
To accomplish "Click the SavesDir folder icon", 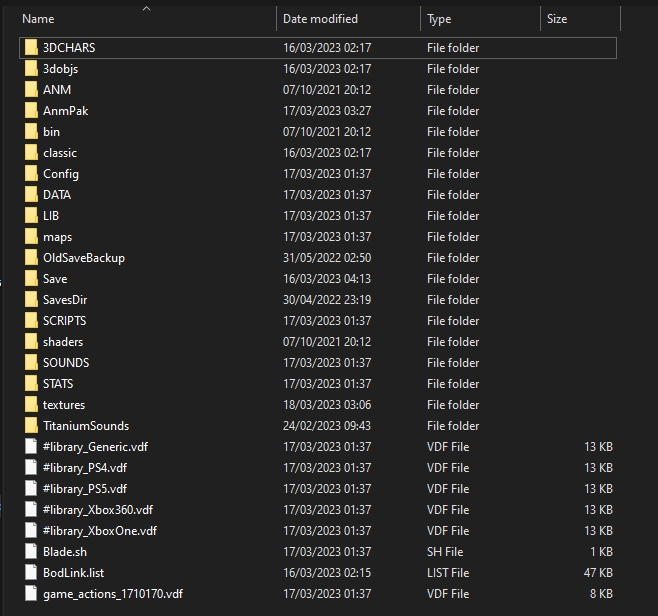I will 31,300.
